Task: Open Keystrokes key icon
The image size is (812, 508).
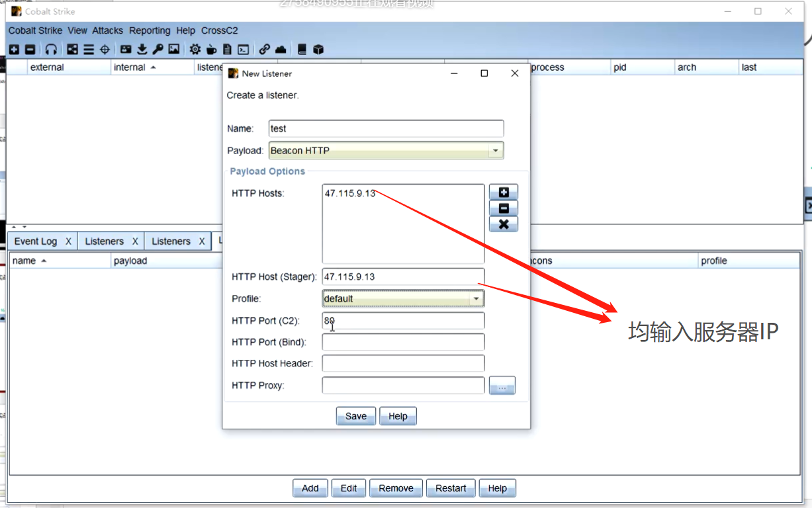Action: tap(158, 50)
